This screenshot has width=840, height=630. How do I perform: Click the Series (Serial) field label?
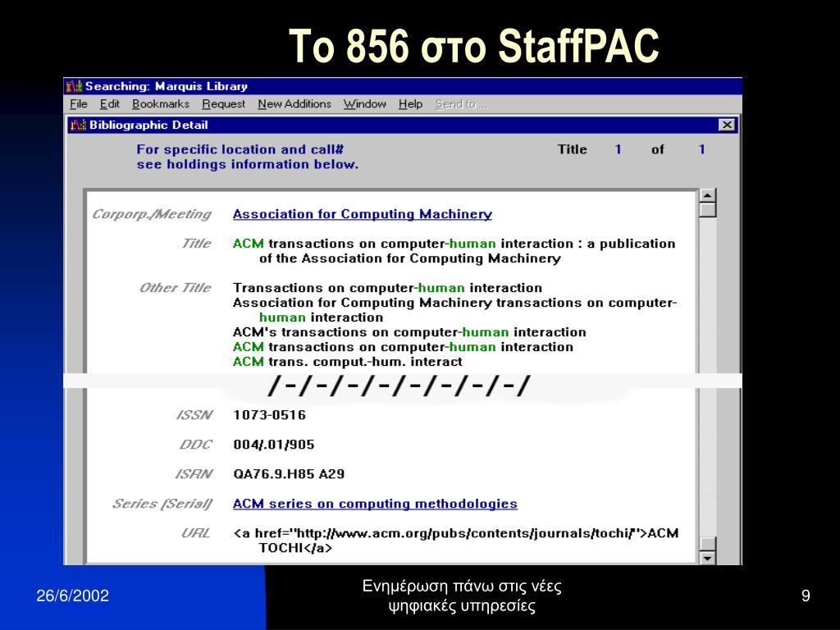coord(162,504)
